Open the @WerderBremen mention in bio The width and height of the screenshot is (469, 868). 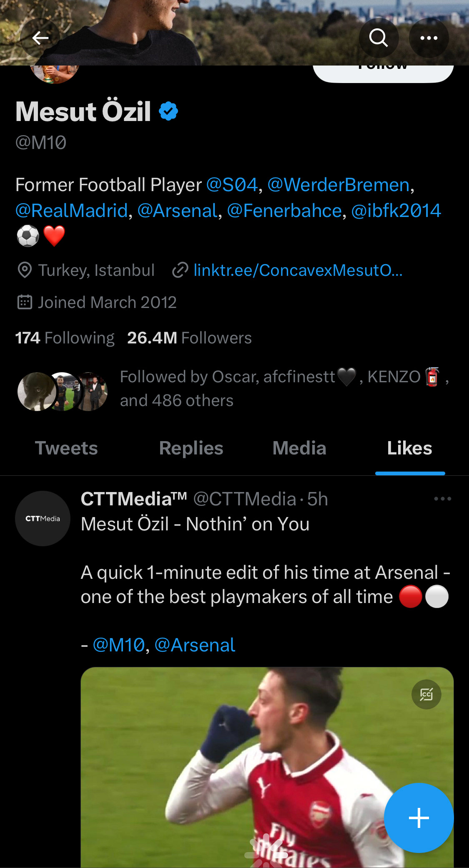pos(338,185)
